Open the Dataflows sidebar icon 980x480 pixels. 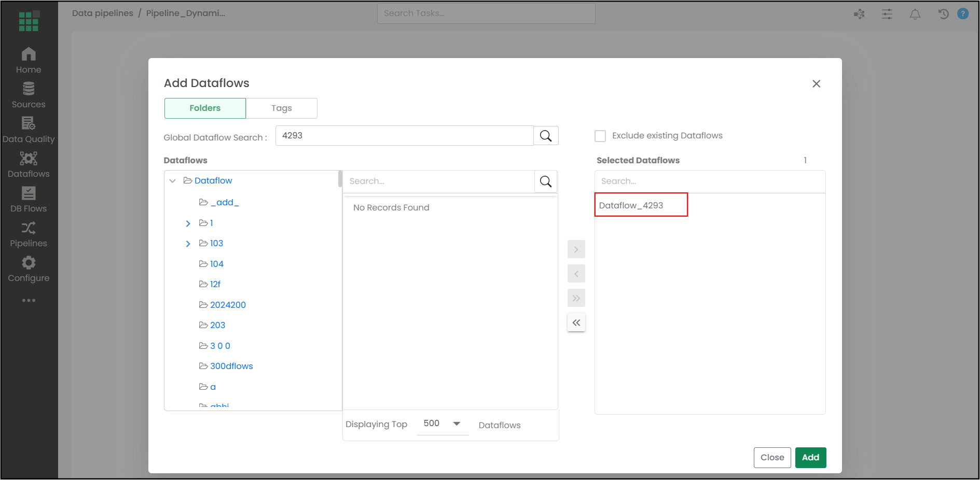[x=29, y=164]
